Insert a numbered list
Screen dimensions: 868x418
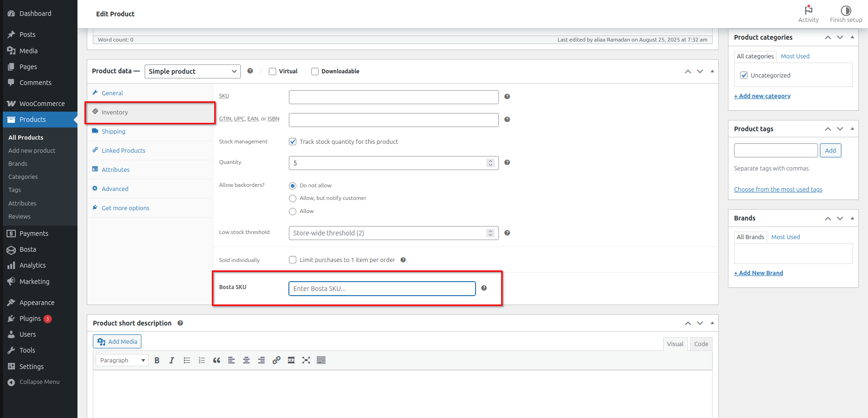point(202,360)
